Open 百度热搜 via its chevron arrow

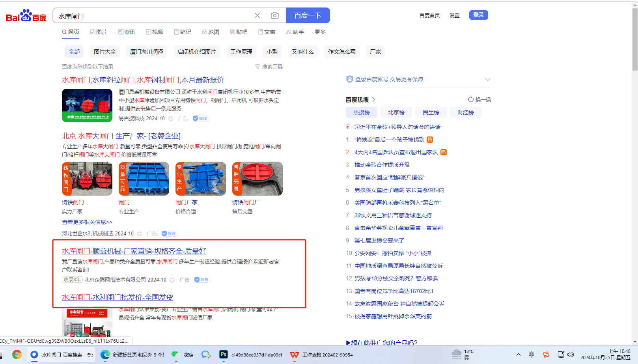click(374, 99)
